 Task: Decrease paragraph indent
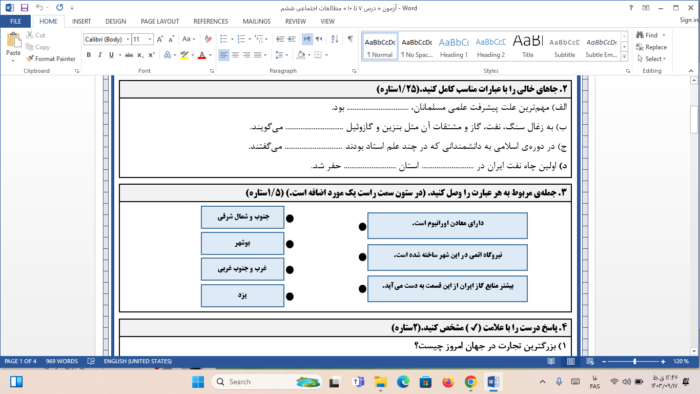pos(280,39)
